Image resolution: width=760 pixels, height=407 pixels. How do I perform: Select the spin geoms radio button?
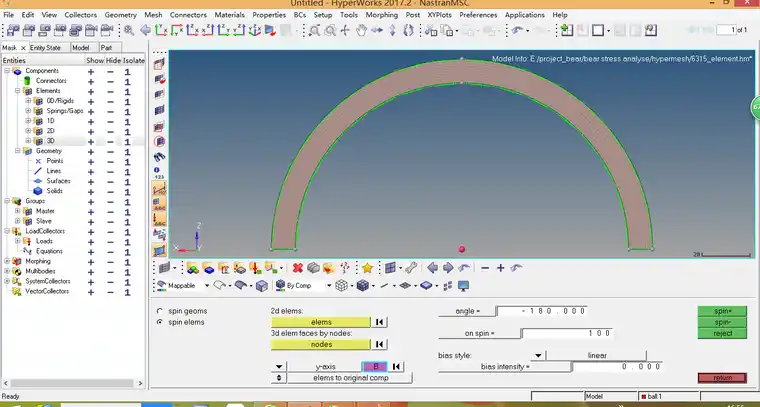[160, 311]
